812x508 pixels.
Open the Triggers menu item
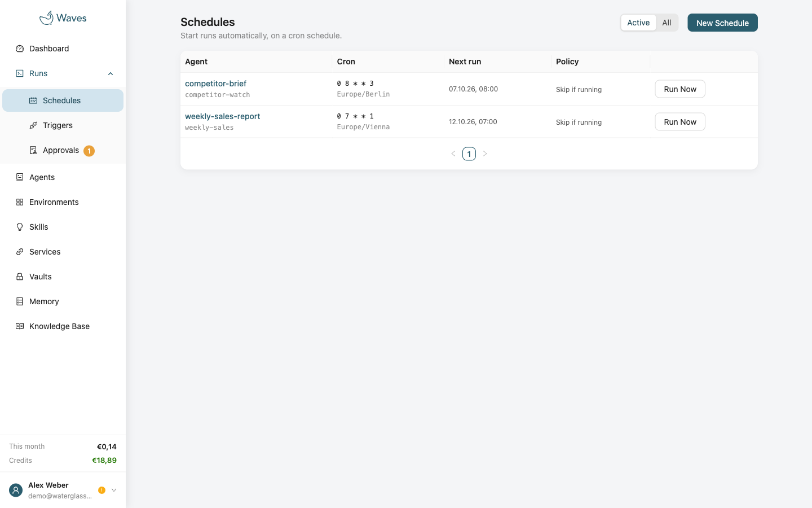(63, 125)
